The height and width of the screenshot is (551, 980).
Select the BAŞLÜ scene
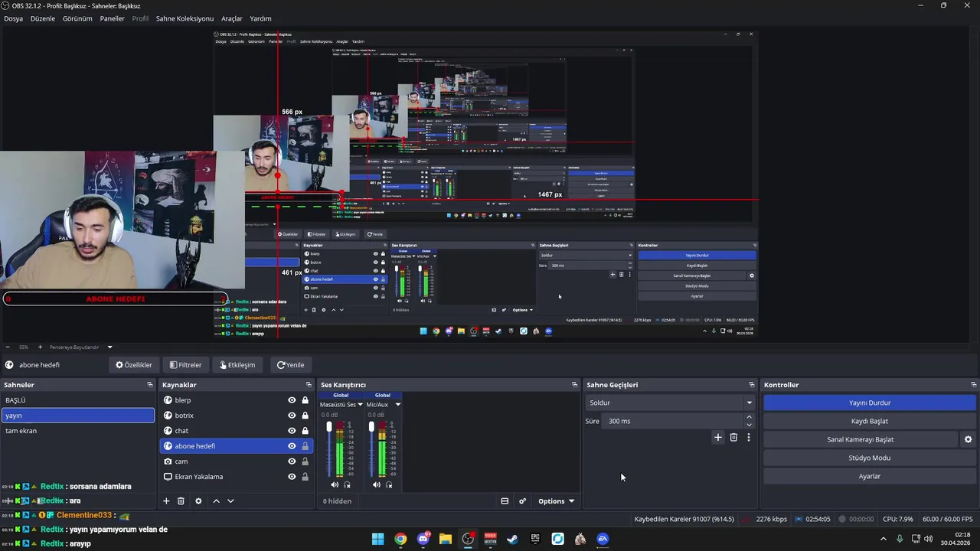coord(77,400)
